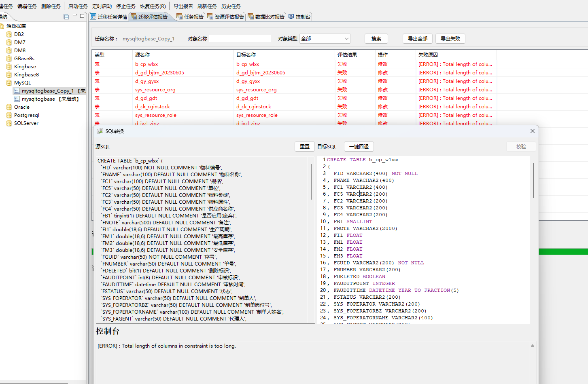Click the 搜索 button
The height and width of the screenshot is (384, 588).
coord(376,39)
